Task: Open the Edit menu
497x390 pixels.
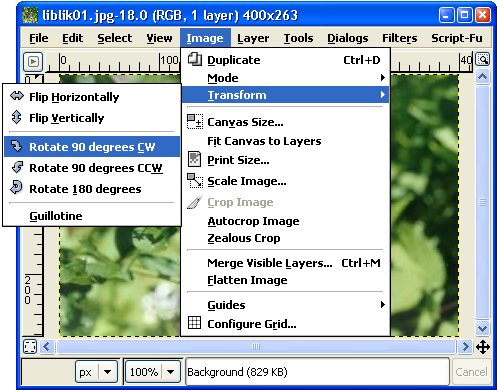Action: [x=72, y=38]
